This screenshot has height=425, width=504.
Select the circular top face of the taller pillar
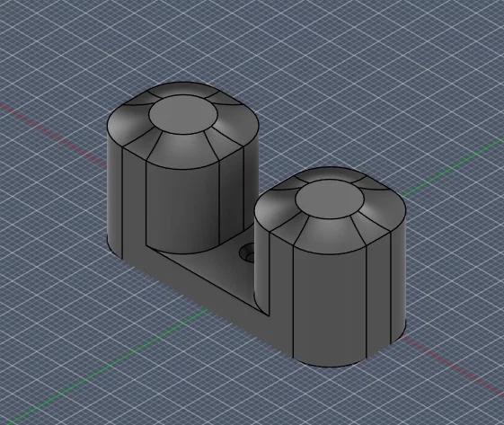tap(183, 115)
